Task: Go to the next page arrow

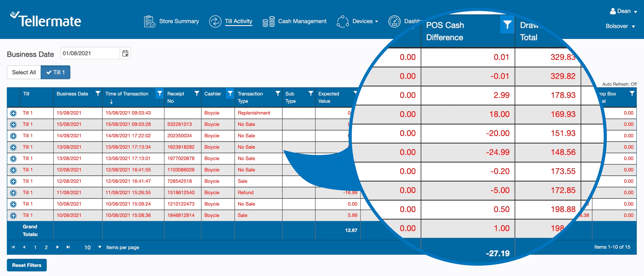Action: (57, 247)
